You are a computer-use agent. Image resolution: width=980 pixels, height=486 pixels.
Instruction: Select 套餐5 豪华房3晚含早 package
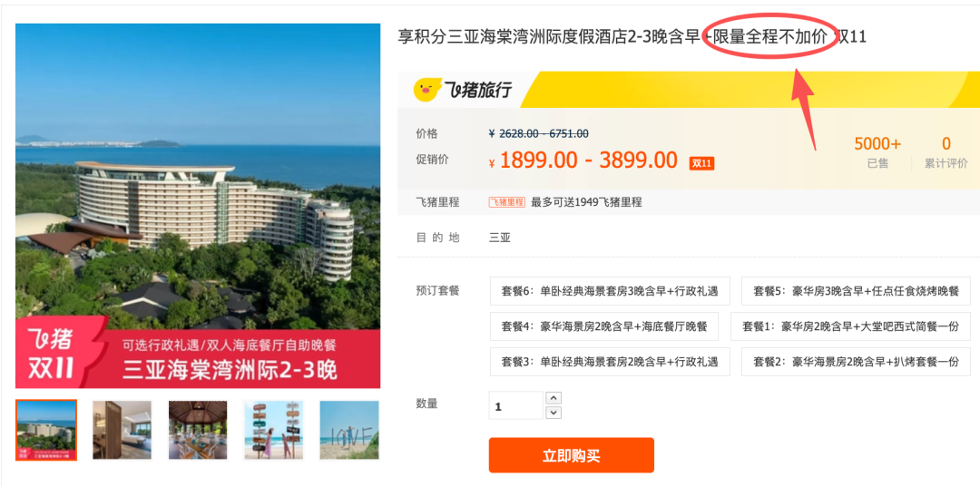point(856,291)
